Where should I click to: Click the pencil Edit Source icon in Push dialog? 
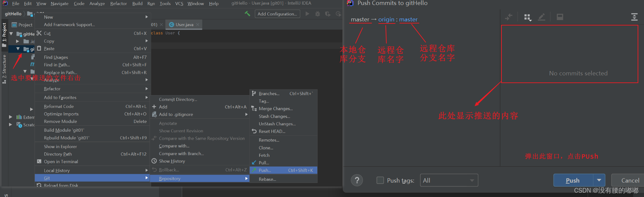541,17
